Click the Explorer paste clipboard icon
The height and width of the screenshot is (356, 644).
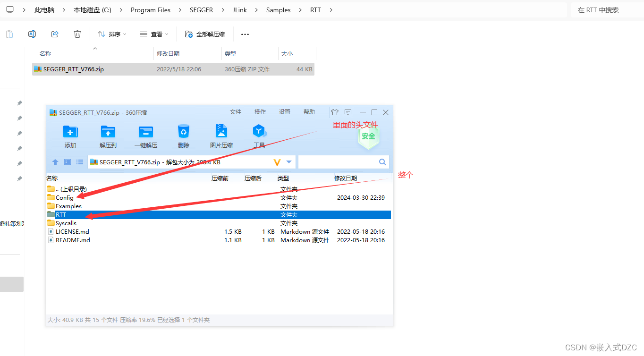click(x=9, y=34)
